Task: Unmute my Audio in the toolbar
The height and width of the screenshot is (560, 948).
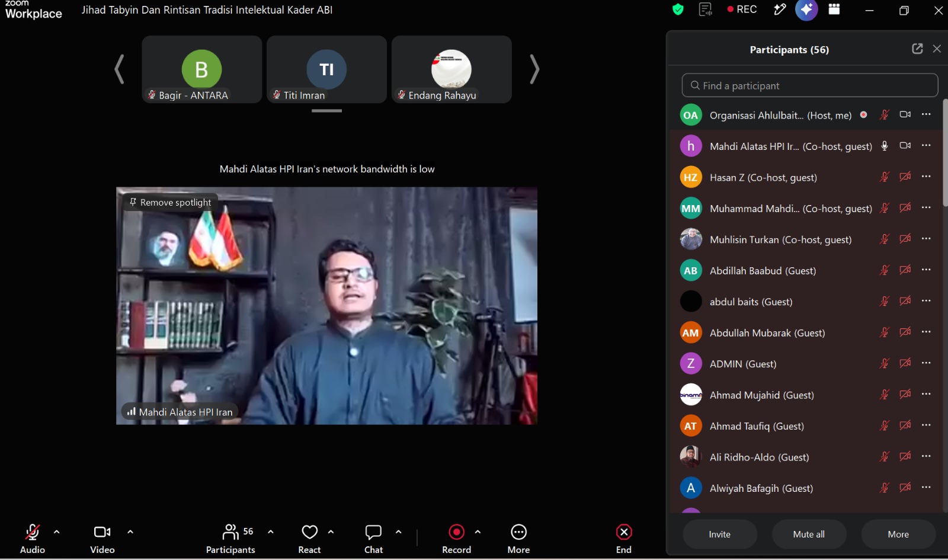Action: (x=32, y=539)
